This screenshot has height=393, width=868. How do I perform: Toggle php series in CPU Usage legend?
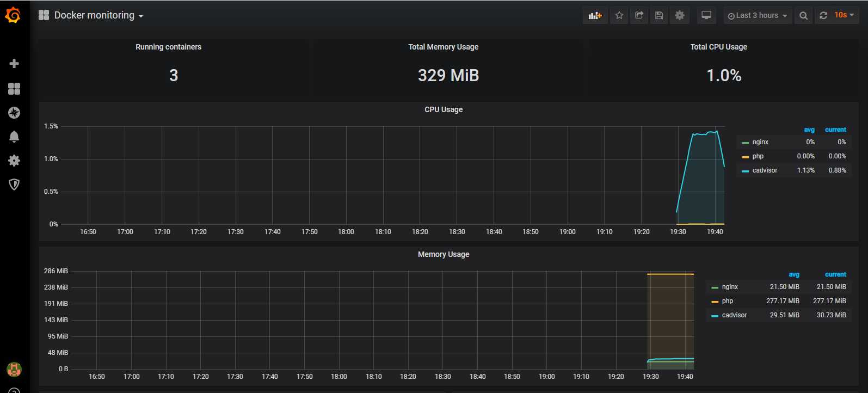click(758, 156)
